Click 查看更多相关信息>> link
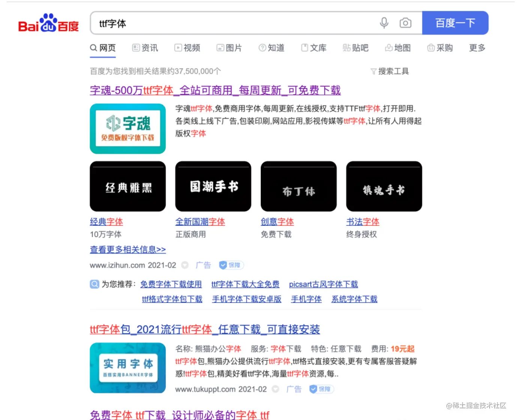The image size is (517, 420). pyautogui.click(x=128, y=250)
